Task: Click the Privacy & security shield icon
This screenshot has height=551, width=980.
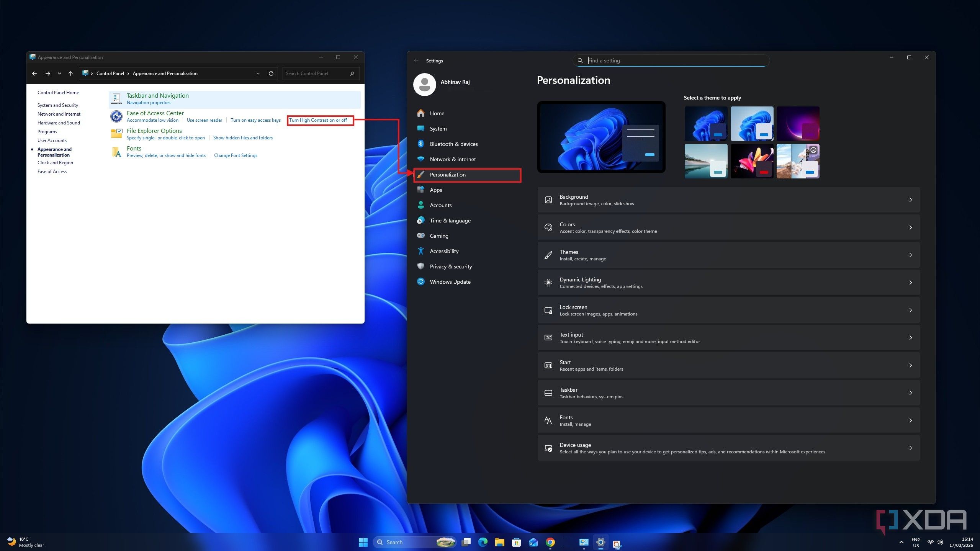Action: tap(420, 266)
